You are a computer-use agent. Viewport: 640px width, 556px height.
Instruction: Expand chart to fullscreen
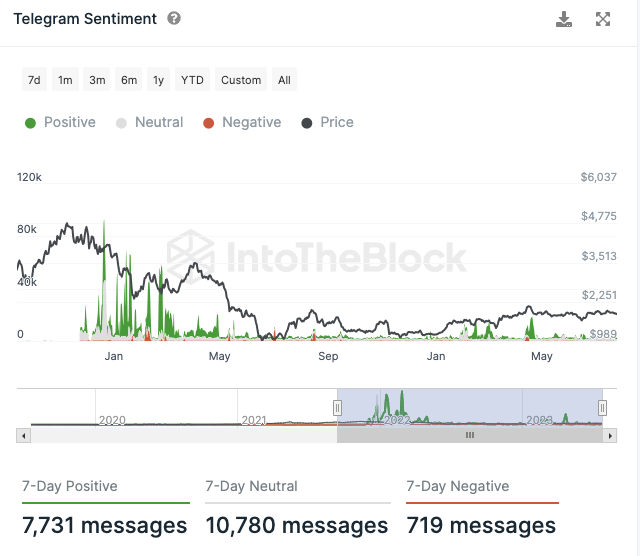[x=603, y=19]
